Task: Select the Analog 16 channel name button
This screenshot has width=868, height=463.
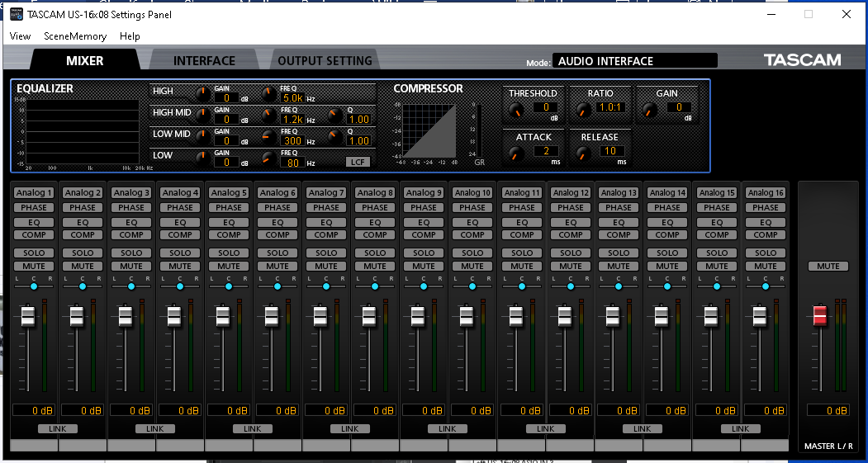Action: point(766,192)
